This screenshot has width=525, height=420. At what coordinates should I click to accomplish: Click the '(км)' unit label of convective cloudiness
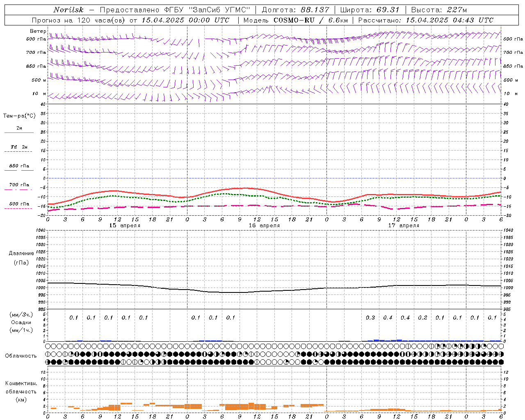[x=21, y=399]
